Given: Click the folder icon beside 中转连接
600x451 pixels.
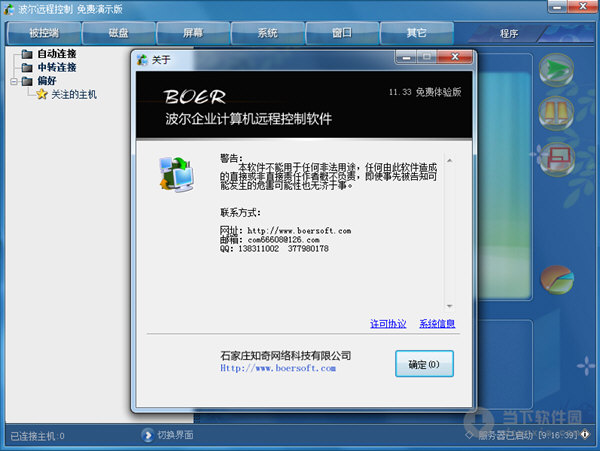Looking at the screenshot, I should coord(27,67).
